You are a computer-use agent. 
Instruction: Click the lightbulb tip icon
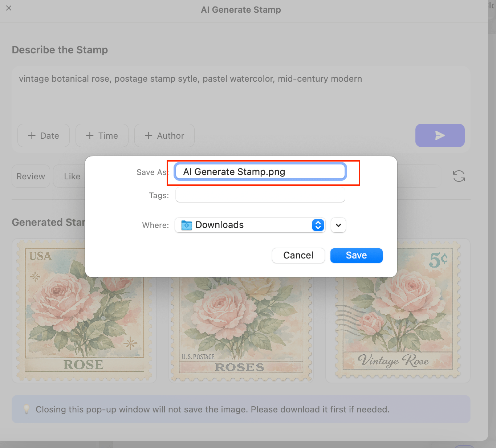(x=27, y=409)
